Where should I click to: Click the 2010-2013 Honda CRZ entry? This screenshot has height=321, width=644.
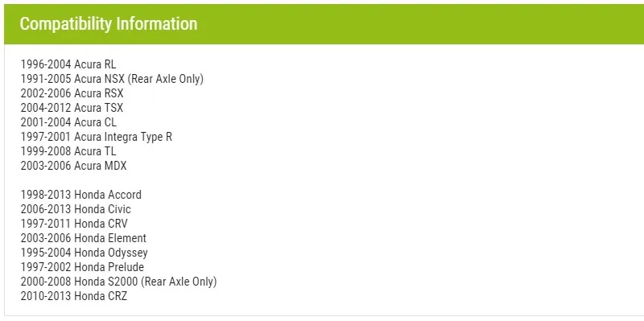click(x=74, y=296)
